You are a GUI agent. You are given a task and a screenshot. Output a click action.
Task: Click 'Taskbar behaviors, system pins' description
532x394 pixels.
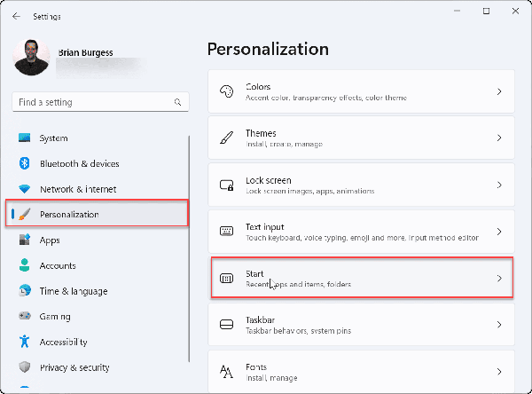[298, 331]
